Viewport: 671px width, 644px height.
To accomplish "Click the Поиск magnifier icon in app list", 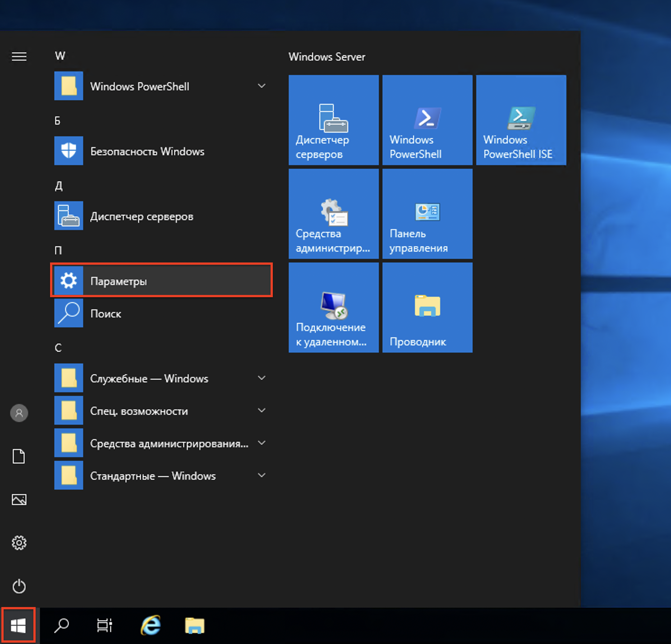I will pos(69,313).
